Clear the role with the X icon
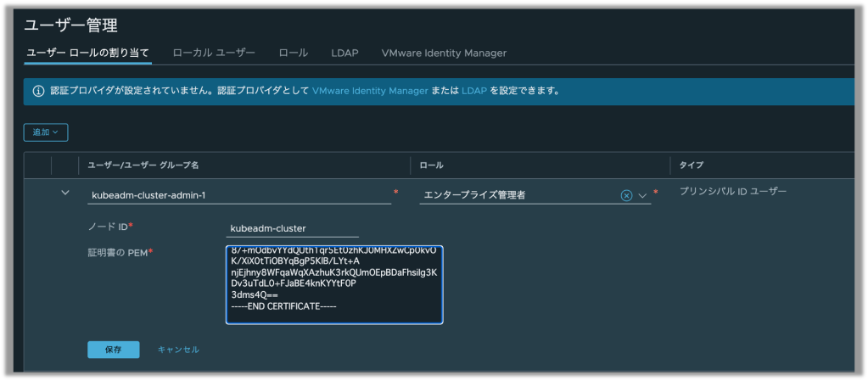The height and width of the screenshot is (381, 868). point(626,195)
